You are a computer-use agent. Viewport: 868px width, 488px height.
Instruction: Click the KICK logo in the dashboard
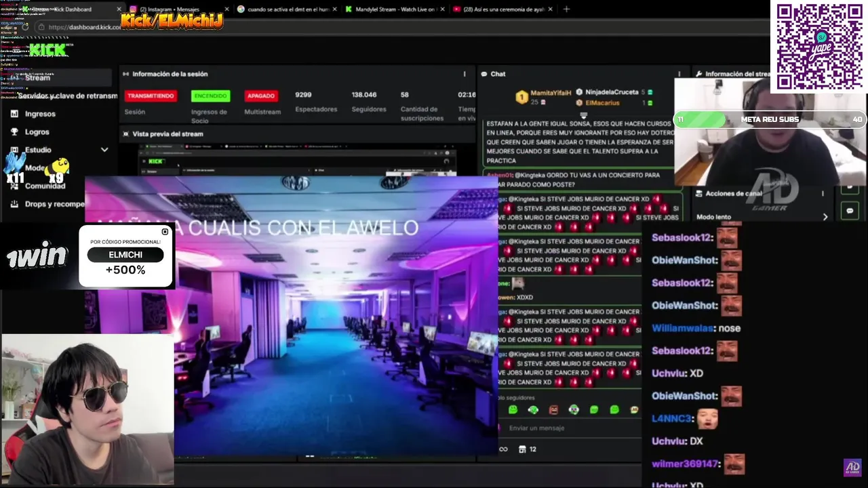point(47,49)
